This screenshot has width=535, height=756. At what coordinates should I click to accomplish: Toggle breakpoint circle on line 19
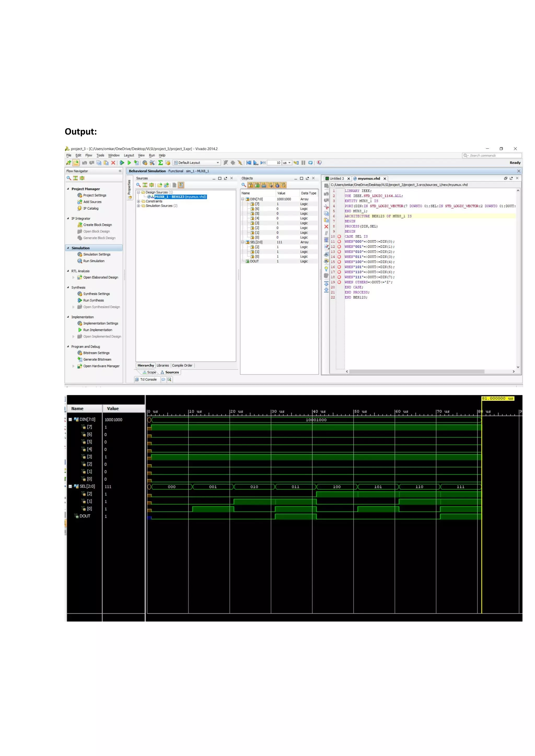click(339, 282)
